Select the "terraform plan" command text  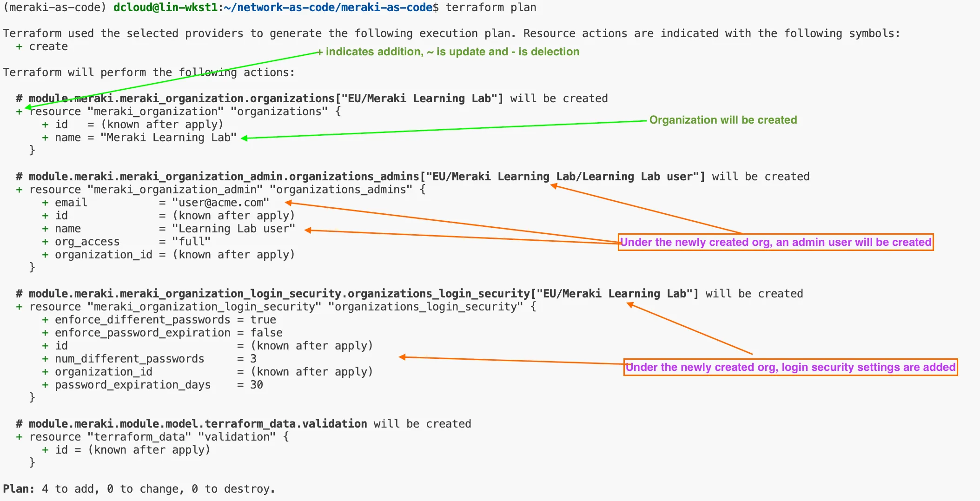click(491, 7)
